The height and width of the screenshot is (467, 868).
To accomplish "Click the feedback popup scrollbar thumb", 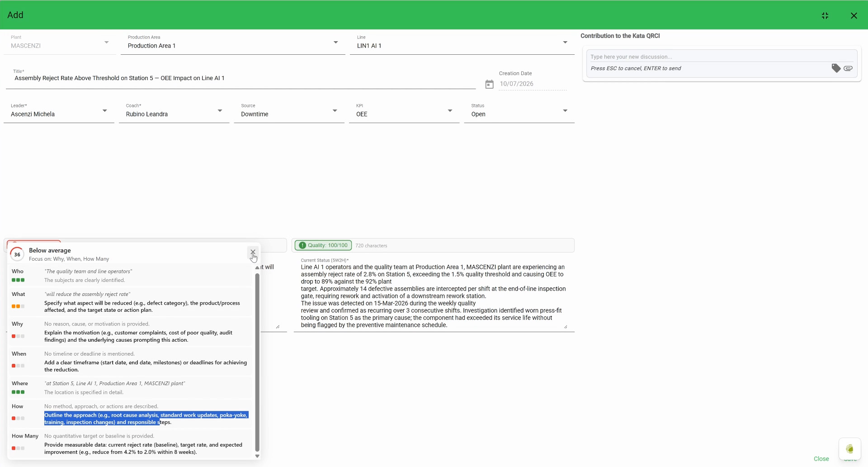I will click(x=257, y=362).
